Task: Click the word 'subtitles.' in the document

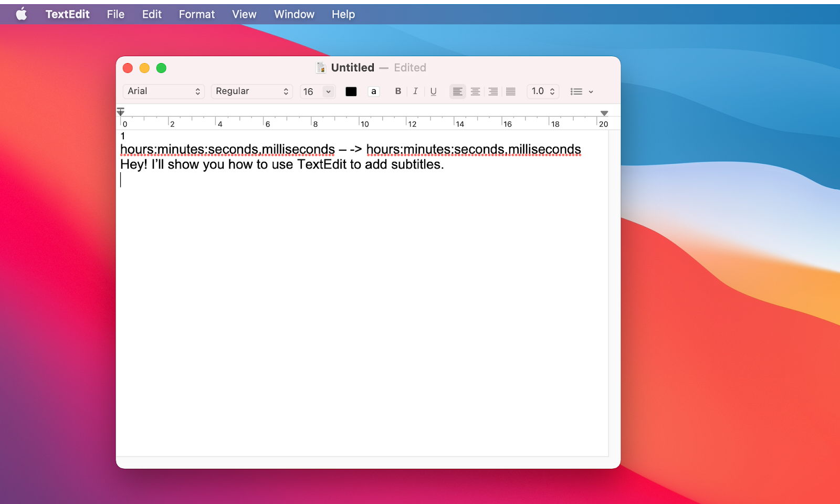Action: (417, 165)
